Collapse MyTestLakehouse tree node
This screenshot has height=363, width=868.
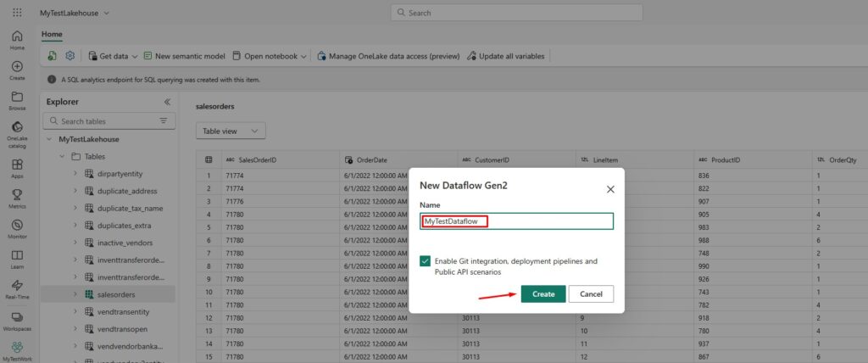[x=49, y=140]
